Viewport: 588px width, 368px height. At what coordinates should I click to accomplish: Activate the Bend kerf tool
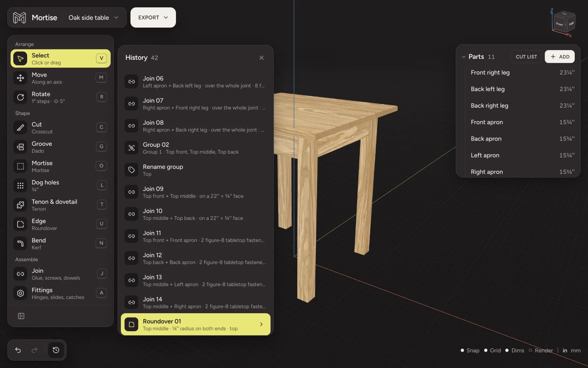pos(61,244)
